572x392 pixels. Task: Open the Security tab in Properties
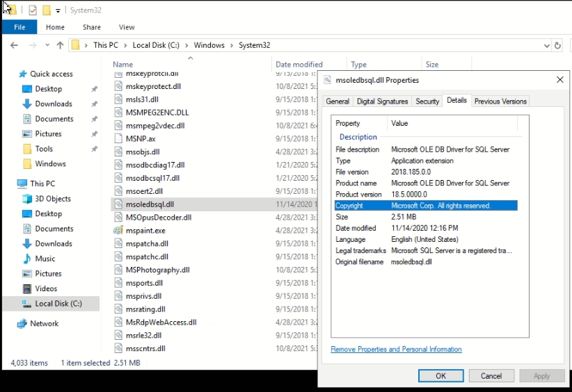tap(427, 101)
